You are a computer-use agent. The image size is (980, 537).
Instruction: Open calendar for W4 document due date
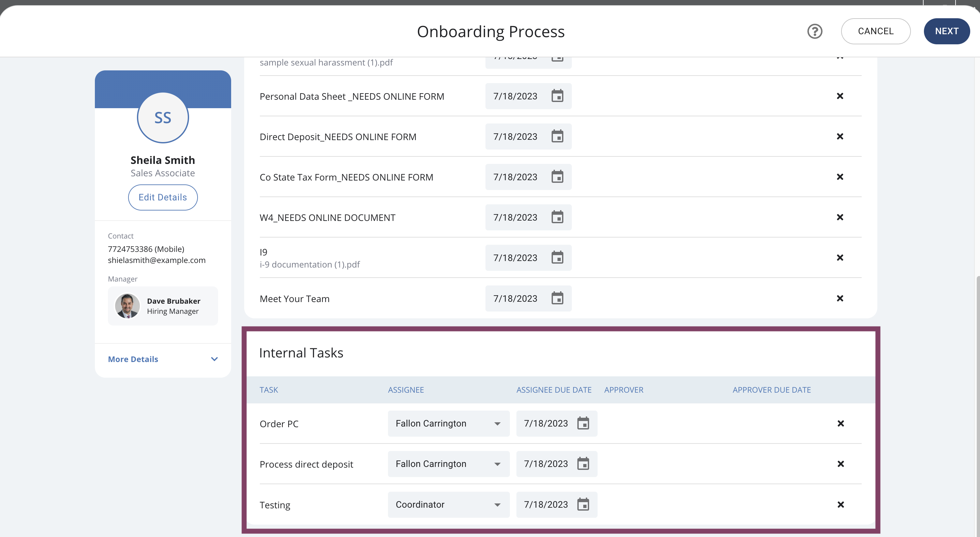pos(557,218)
